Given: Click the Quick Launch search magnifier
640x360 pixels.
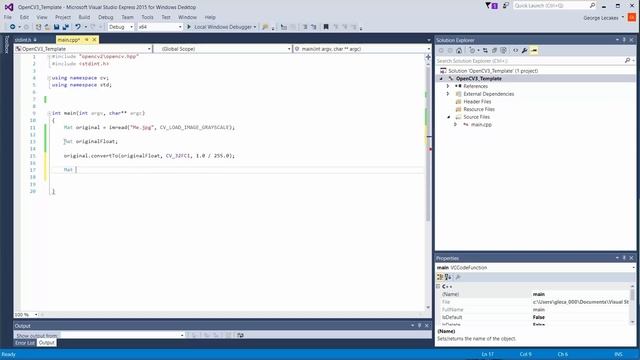Looking at the screenshot, I should 592,6.
